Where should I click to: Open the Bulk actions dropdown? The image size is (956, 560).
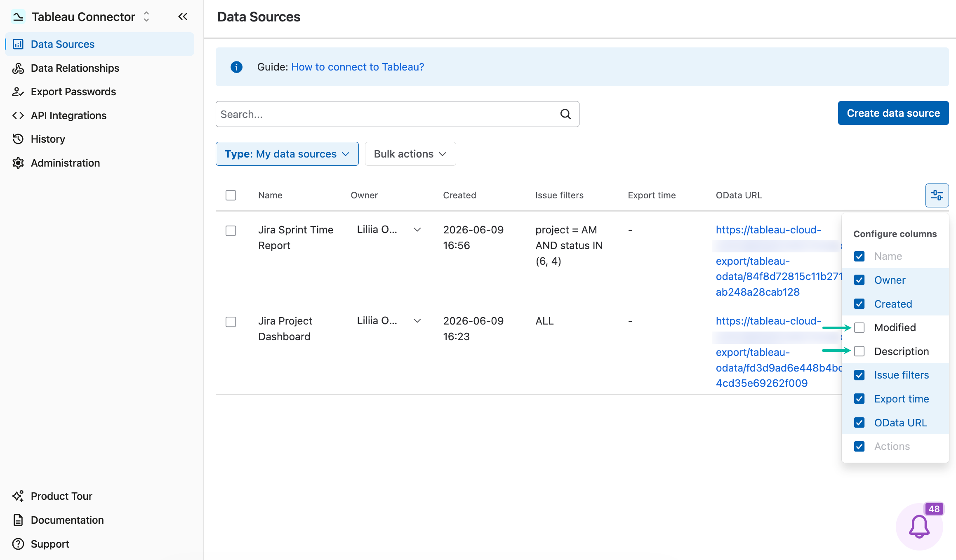pyautogui.click(x=410, y=154)
